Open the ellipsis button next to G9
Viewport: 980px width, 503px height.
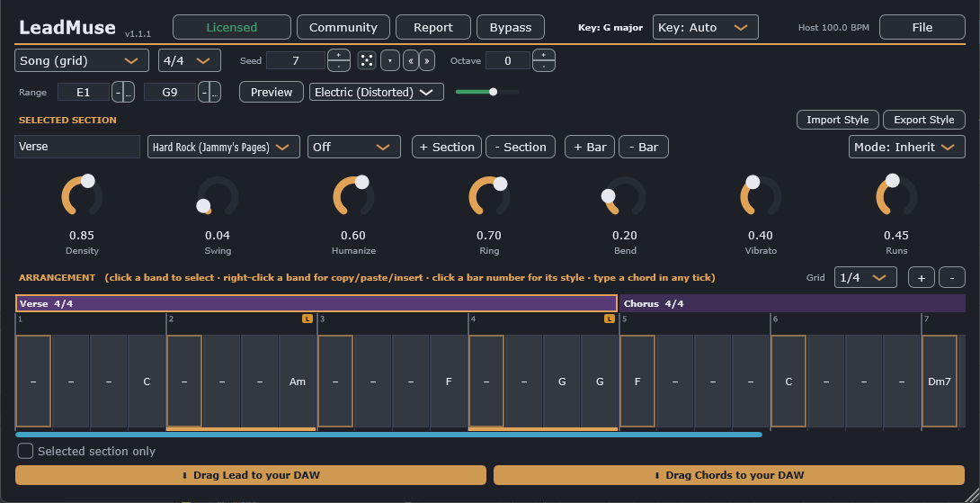(214, 92)
